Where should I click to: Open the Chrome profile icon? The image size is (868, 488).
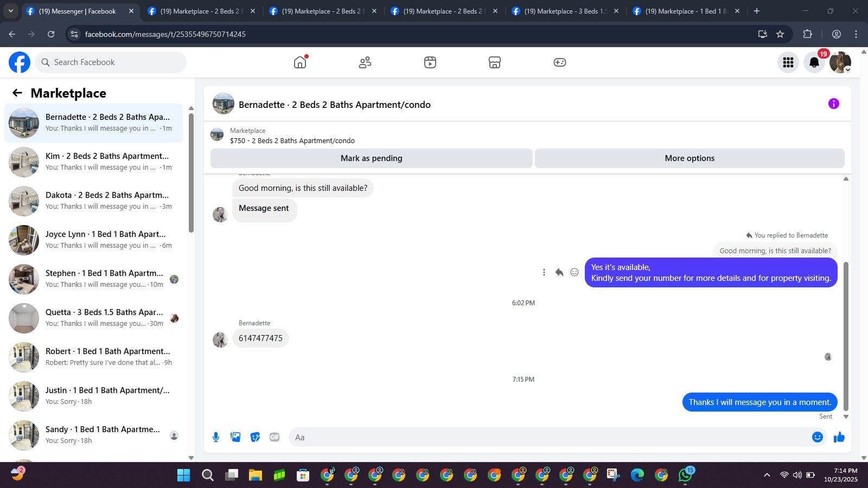[x=837, y=34]
